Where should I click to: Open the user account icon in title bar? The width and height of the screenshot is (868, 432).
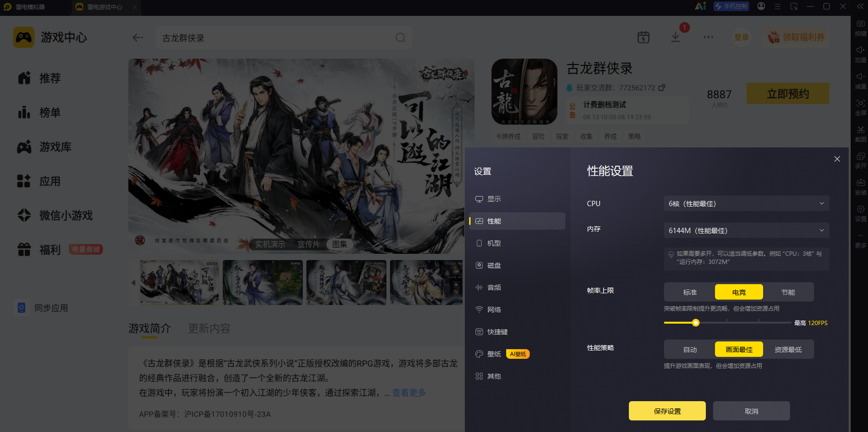click(761, 6)
